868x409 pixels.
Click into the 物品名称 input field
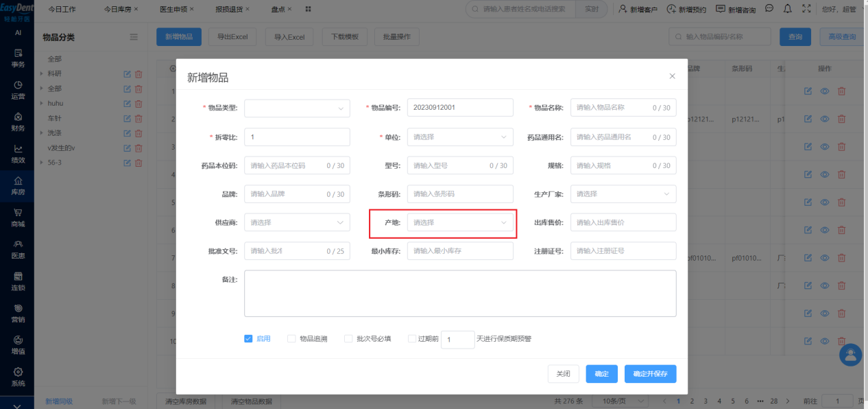[623, 108]
